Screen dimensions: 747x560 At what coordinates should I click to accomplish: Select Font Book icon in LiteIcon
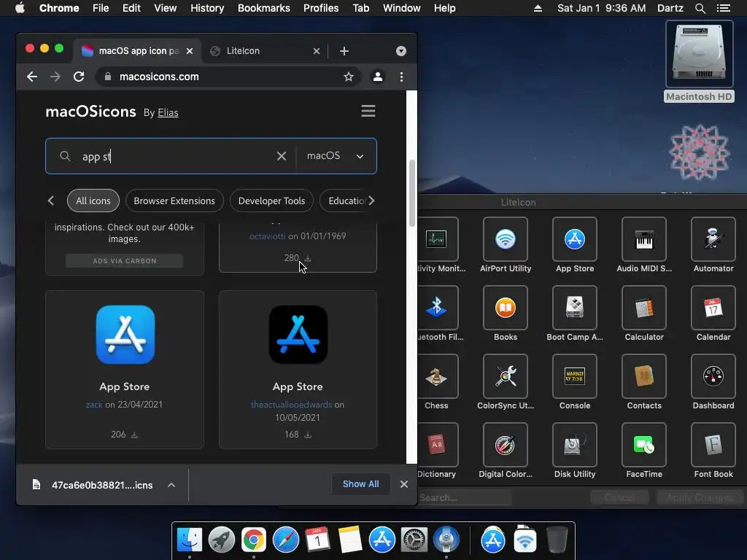pyautogui.click(x=713, y=445)
